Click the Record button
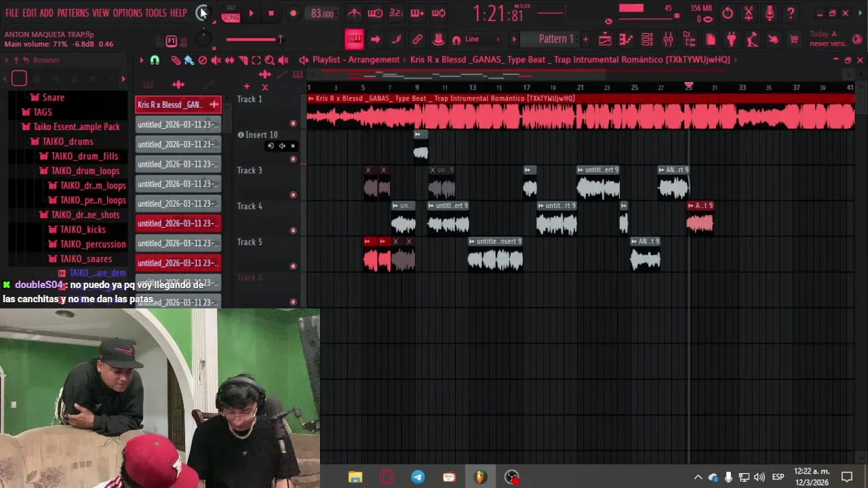This screenshot has height=488, width=868. pos(293,13)
